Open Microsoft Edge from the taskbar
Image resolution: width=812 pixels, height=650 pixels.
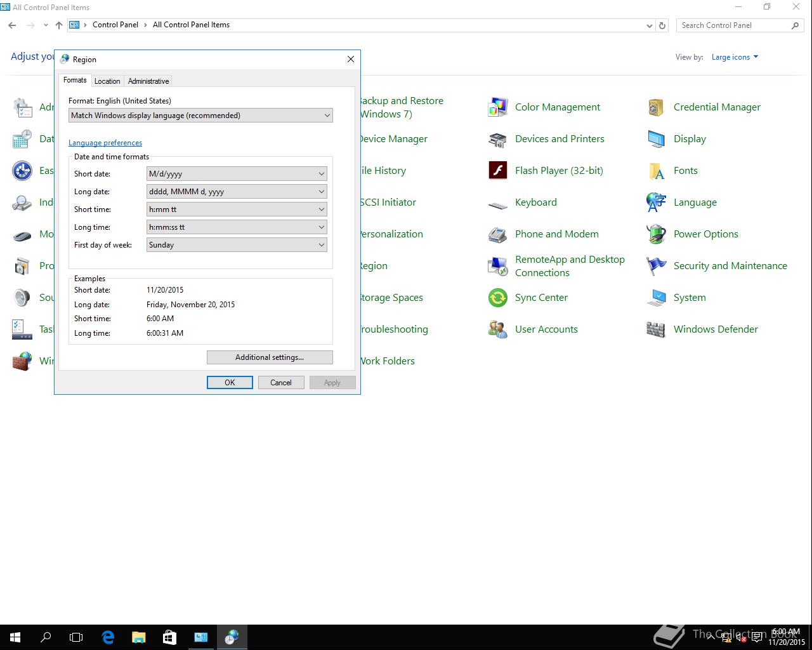pos(108,637)
